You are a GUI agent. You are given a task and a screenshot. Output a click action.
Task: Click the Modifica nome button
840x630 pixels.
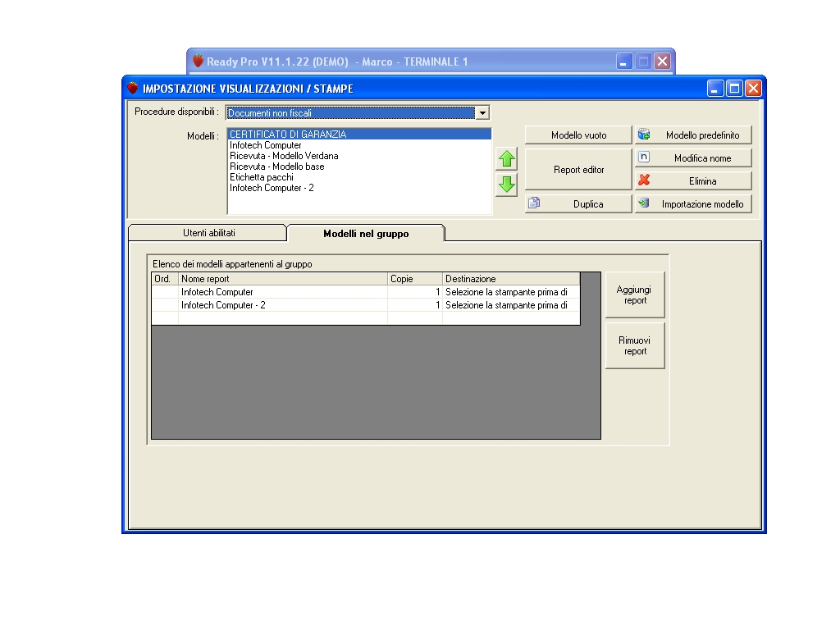tap(693, 158)
